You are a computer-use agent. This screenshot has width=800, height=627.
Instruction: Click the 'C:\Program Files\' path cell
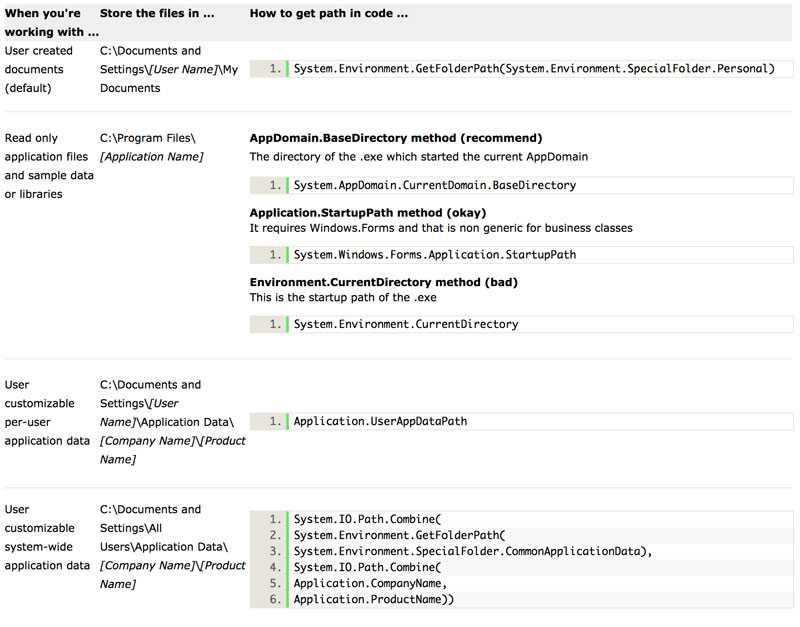148,138
